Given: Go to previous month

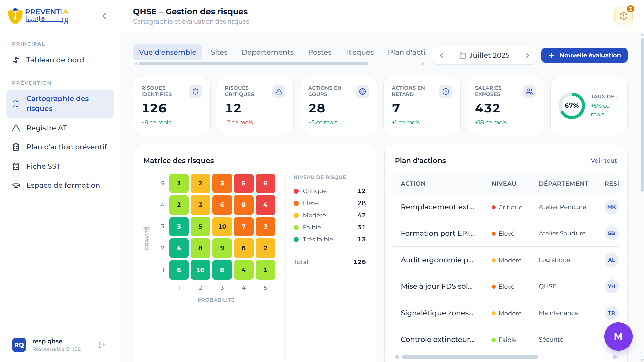Looking at the screenshot, I should coord(441,55).
